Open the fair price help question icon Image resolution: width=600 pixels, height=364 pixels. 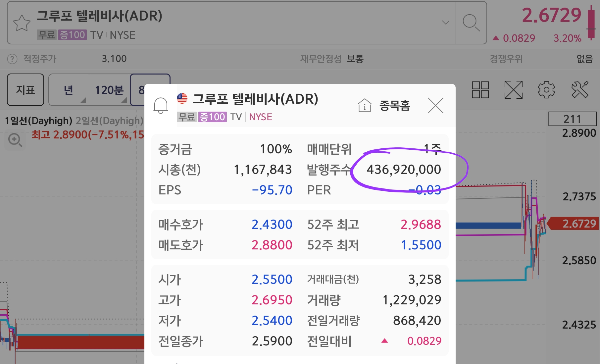[x=12, y=59]
